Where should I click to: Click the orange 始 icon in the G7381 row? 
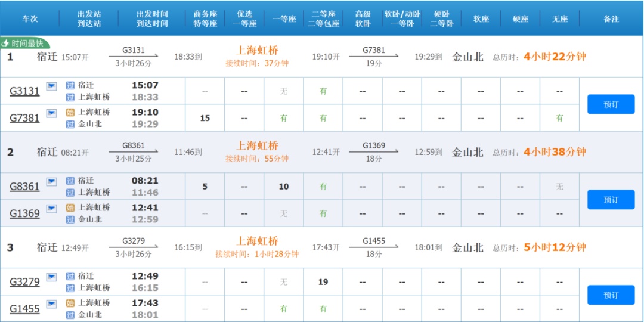(x=70, y=112)
